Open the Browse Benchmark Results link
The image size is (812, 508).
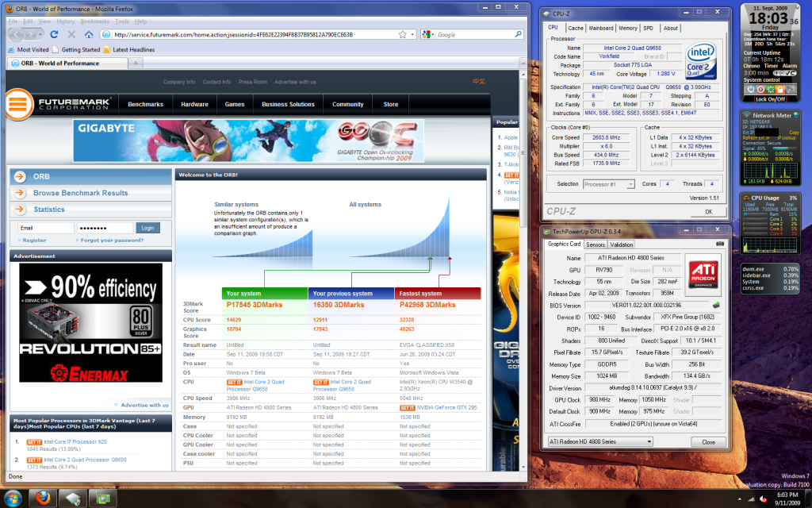tap(80, 193)
